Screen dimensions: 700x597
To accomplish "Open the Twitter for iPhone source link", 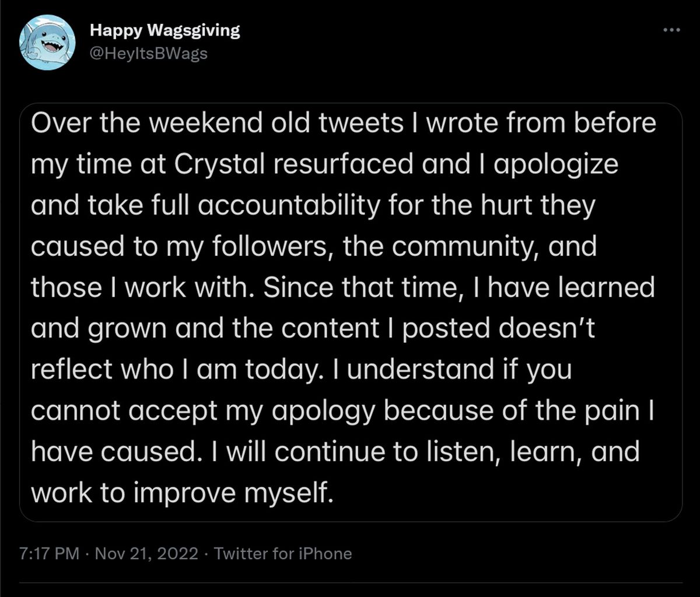I will coord(283,553).
